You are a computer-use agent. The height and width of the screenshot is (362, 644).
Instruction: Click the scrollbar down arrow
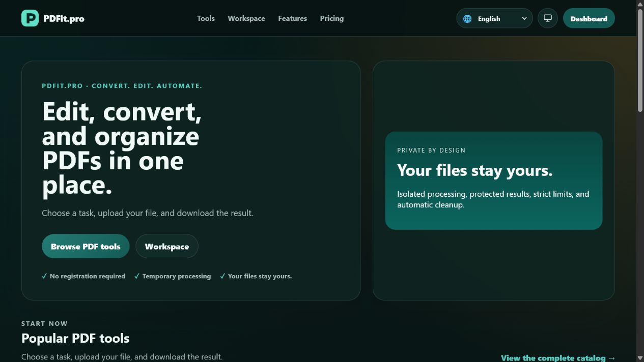640,358
